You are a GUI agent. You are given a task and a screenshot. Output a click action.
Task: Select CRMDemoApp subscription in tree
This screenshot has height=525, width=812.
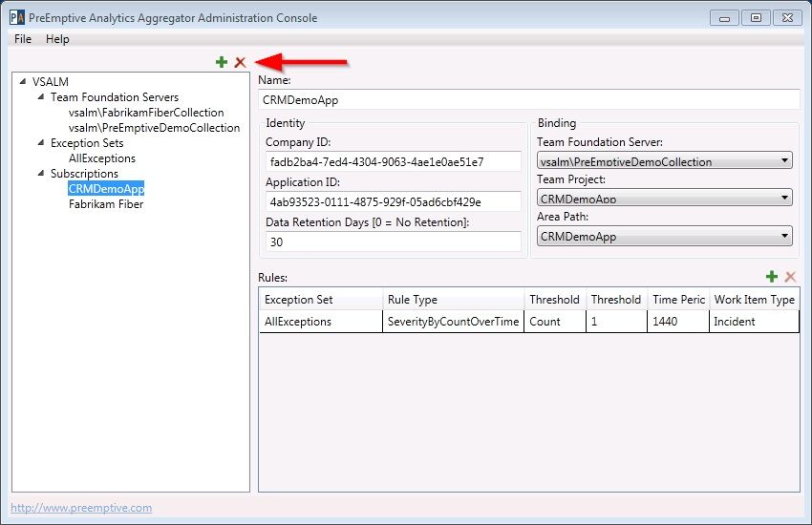click(106, 189)
